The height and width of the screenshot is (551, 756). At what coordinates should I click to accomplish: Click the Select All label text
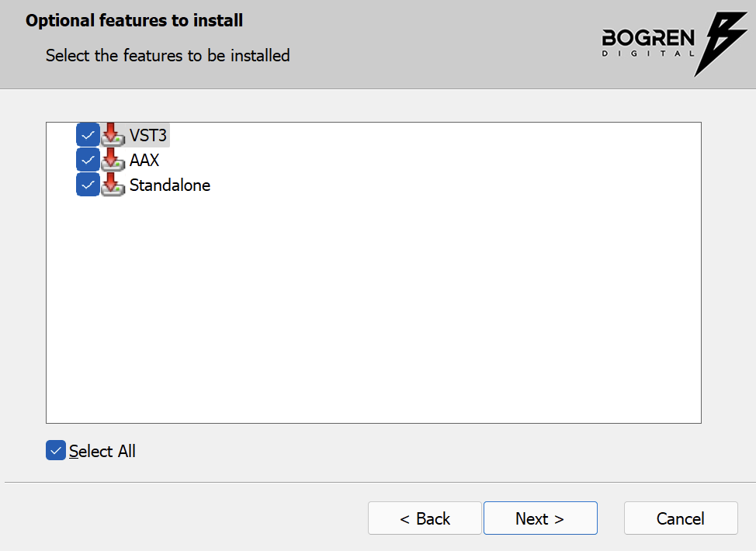point(102,451)
